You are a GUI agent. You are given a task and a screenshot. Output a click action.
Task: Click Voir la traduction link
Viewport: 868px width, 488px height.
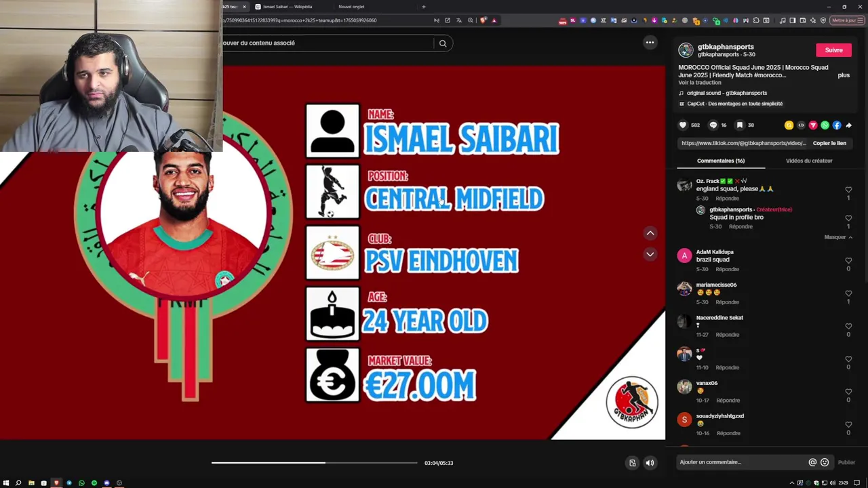coord(700,83)
